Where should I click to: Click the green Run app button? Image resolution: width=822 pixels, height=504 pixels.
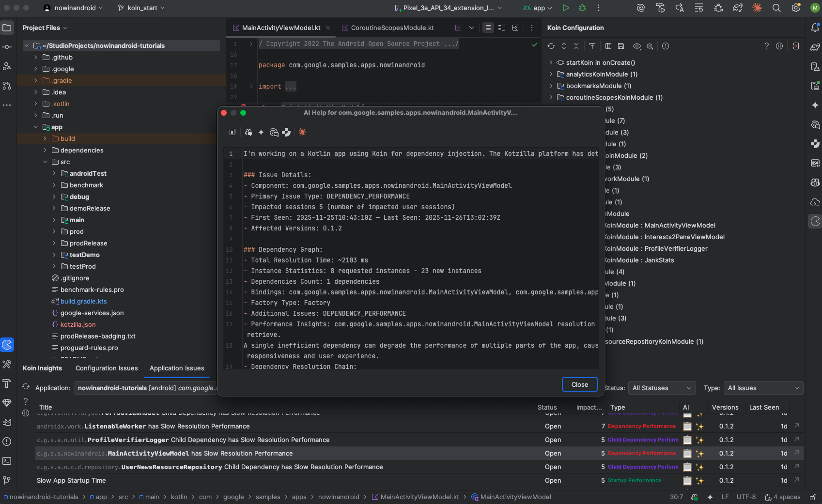pyautogui.click(x=565, y=8)
